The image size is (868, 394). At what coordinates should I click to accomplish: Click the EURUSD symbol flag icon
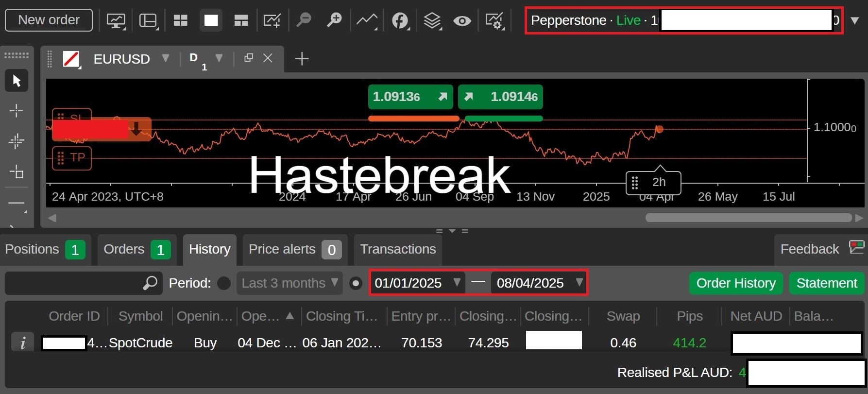71,59
